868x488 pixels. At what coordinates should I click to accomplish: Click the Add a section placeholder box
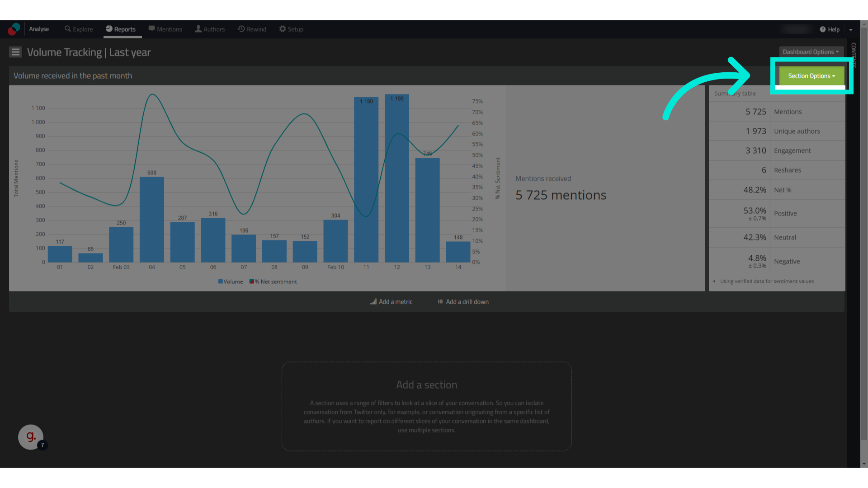(x=426, y=406)
